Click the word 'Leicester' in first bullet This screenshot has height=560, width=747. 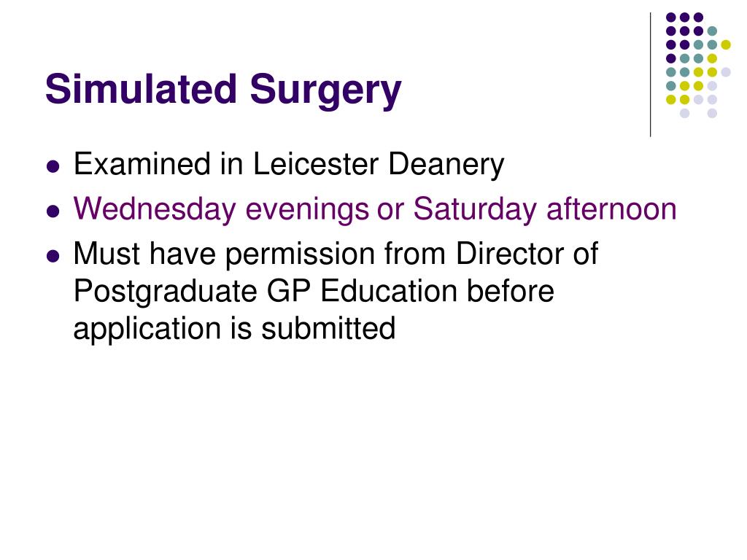316,164
